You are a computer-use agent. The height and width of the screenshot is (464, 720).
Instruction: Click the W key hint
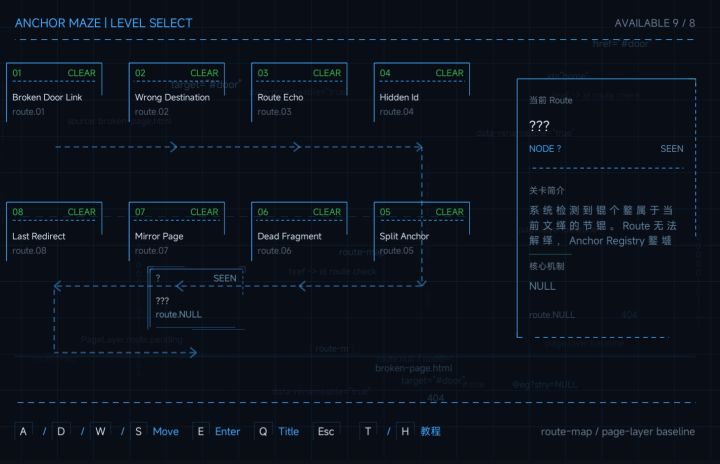coord(100,431)
